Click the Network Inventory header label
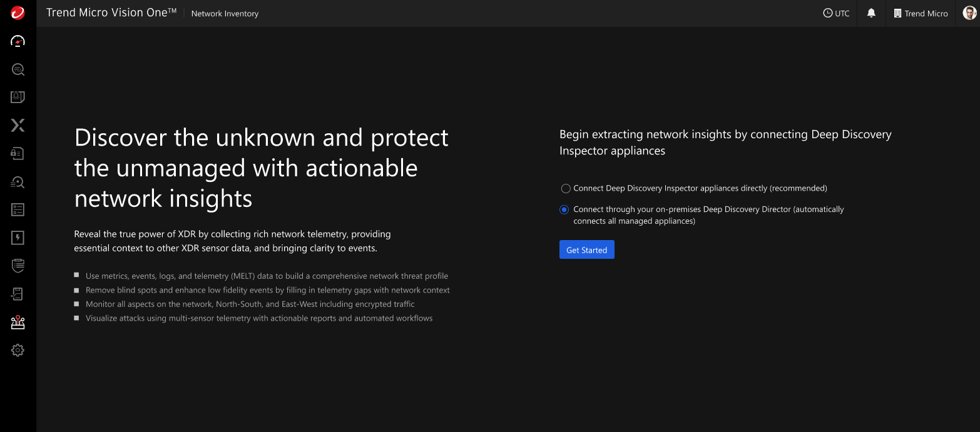The height and width of the screenshot is (432, 980). click(x=225, y=14)
